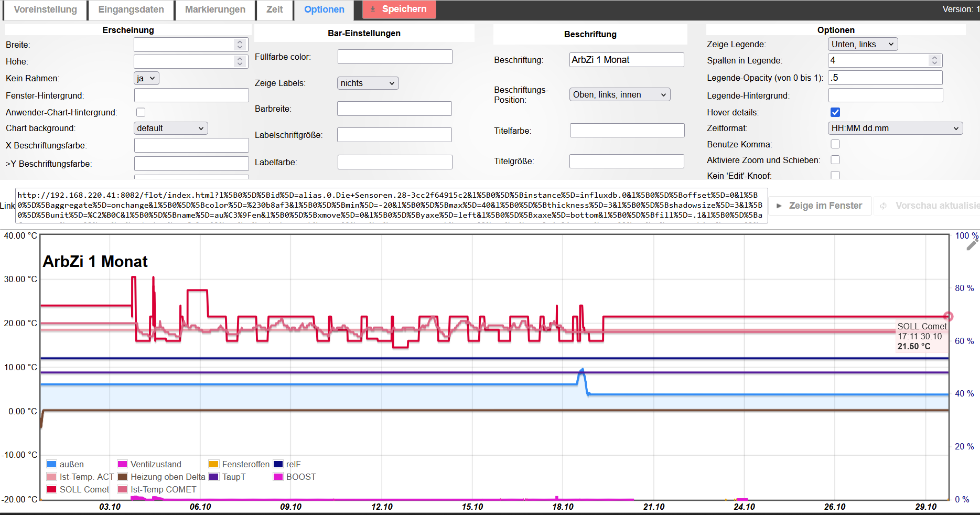Viewport: 980px width, 515px height.
Task: Expand the Beschriftungs-Position dropdown
Action: tap(619, 94)
